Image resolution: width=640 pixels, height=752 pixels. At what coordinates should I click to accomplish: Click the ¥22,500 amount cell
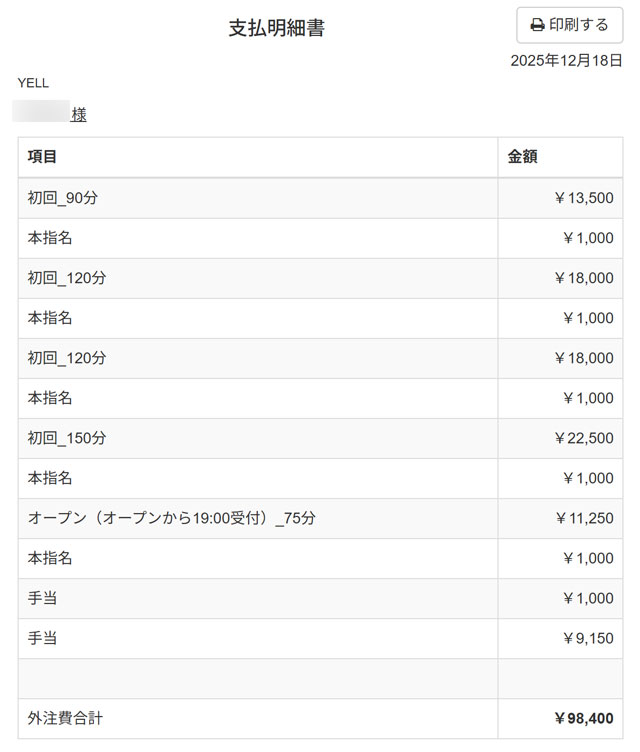583,438
